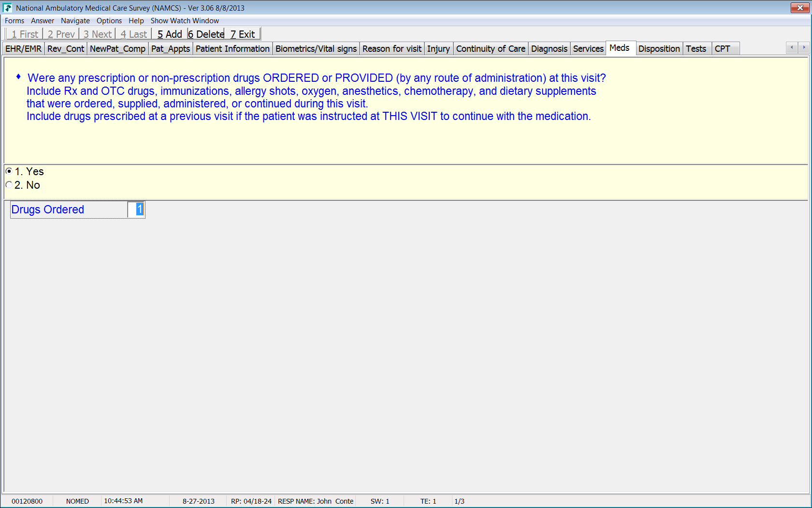Switch to the Biometrics/Vital signs tab
This screenshot has width=812, height=508.
click(x=316, y=49)
